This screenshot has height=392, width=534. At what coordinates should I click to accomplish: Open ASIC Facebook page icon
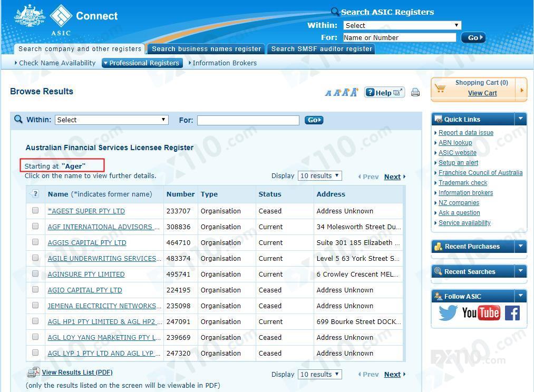click(x=512, y=313)
